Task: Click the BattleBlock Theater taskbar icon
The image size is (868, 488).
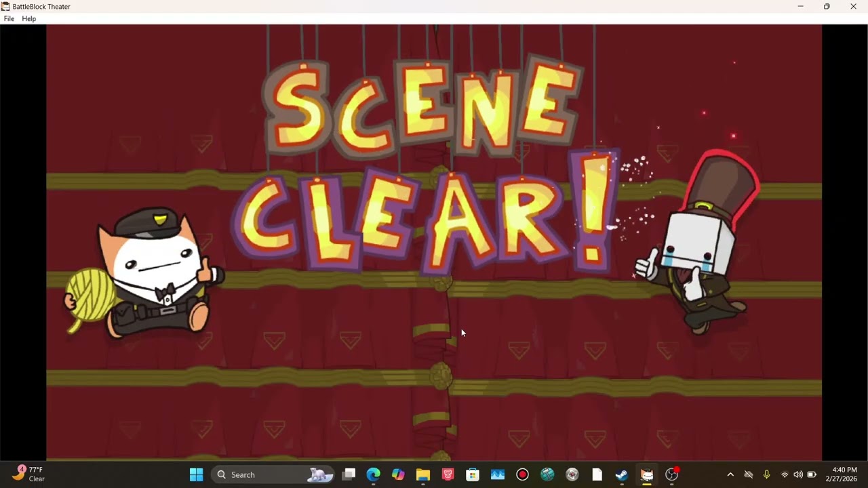Action: click(647, 474)
